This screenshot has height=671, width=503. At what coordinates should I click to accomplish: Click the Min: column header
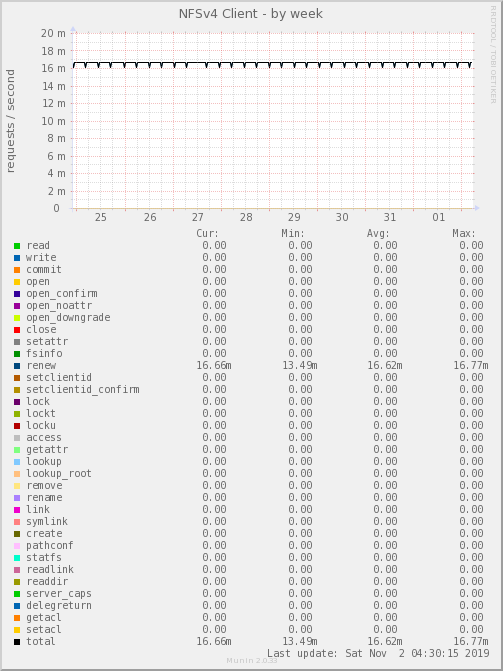coord(293,234)
